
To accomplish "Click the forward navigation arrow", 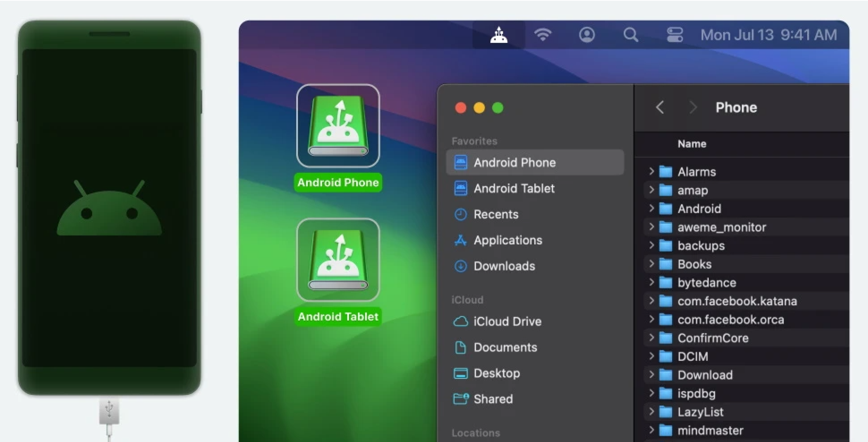I will point(692,107).
